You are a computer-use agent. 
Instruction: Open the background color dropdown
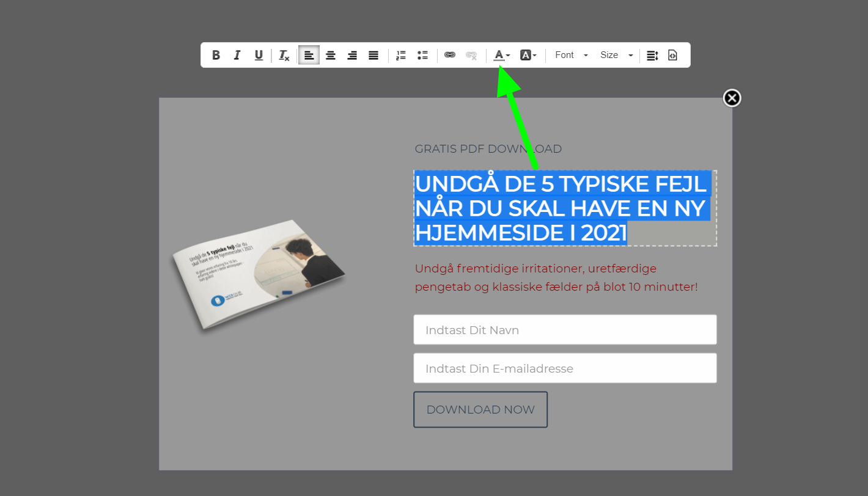(528, 55)
